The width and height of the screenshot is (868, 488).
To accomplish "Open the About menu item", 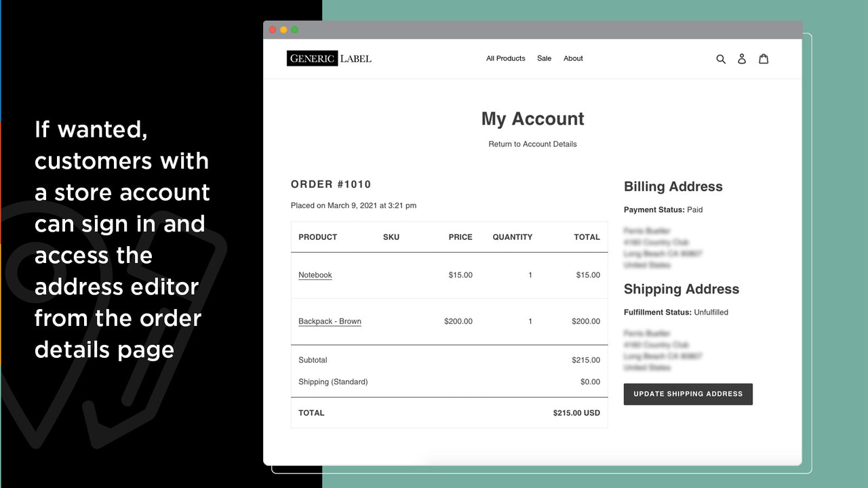I will pos(573,58).
